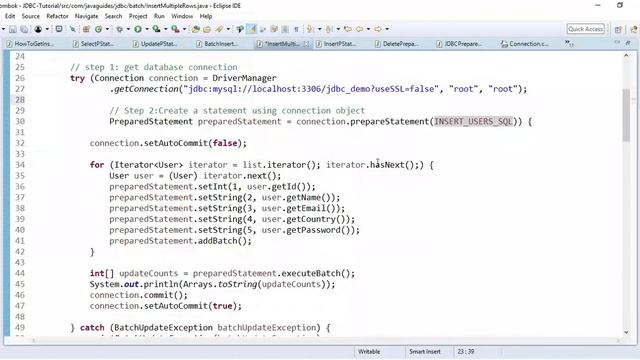Switch to the BatchInsert editor tab

click(x=217, y=44)
